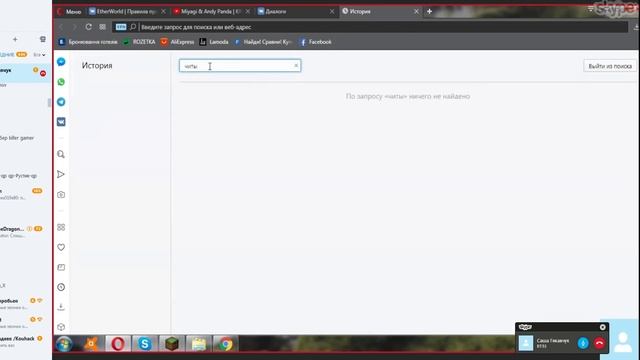Open personal news icon in sidebar
The height and width of the screenshot is (360, 640).
click(x=61, y=267)
